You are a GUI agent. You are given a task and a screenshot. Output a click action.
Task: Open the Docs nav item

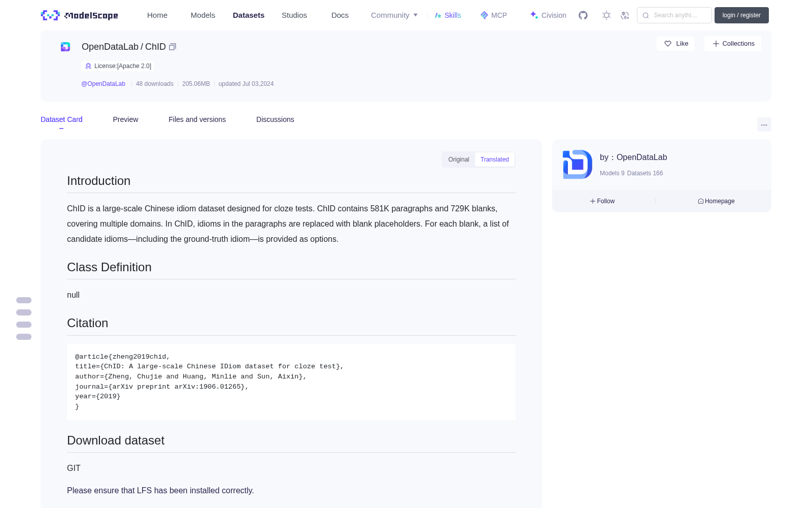(x=340, y=15)
